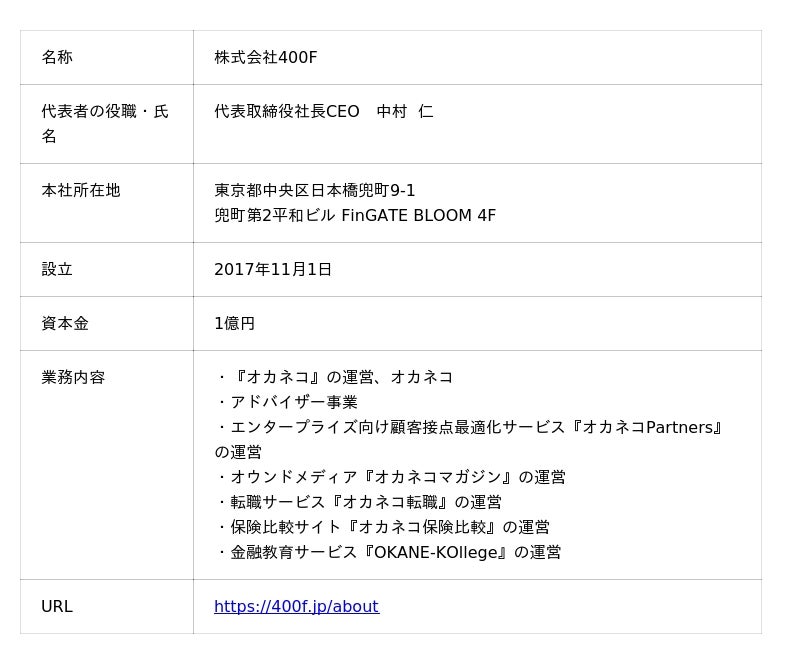
Task: Click the date 2017年11月1日
Action: (272, 269)
